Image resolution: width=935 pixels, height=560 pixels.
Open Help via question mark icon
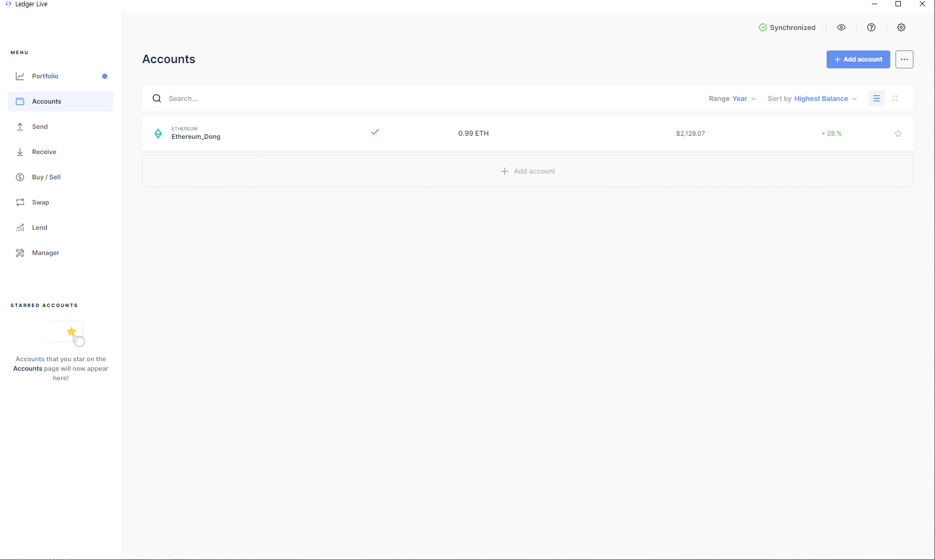pyautogui.click(x=871, y=27)
